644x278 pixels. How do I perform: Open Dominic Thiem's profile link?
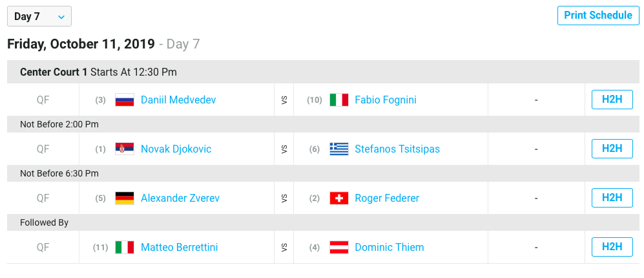click(390, 247)
